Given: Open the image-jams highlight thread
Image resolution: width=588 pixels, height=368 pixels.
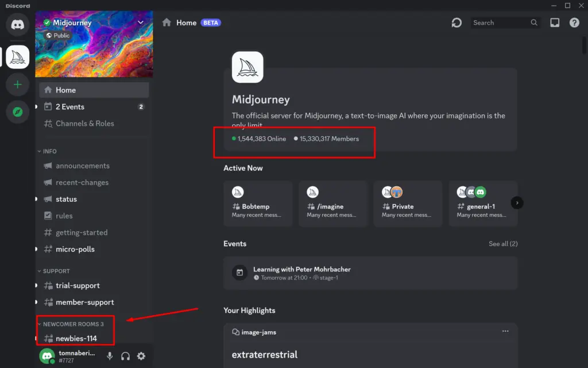Looking at the screenshot, I should [254, 332].
